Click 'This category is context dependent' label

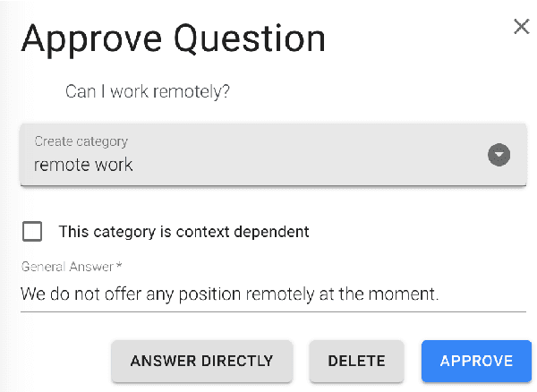[x=183, y=232]
